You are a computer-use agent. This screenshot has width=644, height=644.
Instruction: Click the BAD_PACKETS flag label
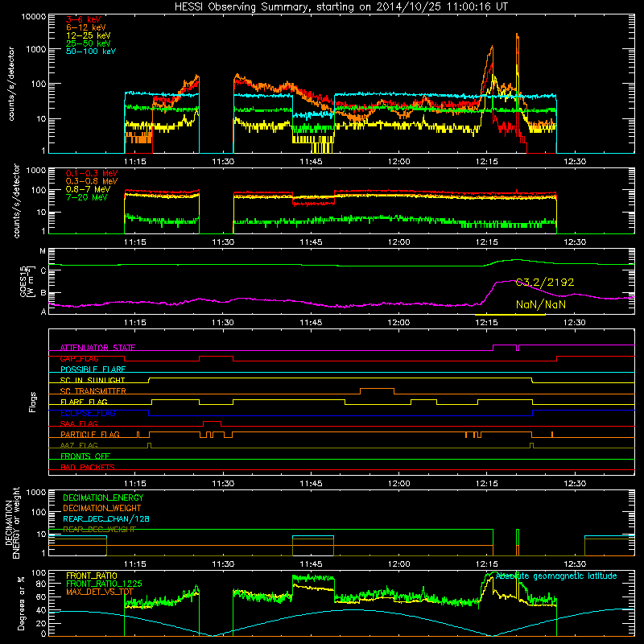click(88, 467)
